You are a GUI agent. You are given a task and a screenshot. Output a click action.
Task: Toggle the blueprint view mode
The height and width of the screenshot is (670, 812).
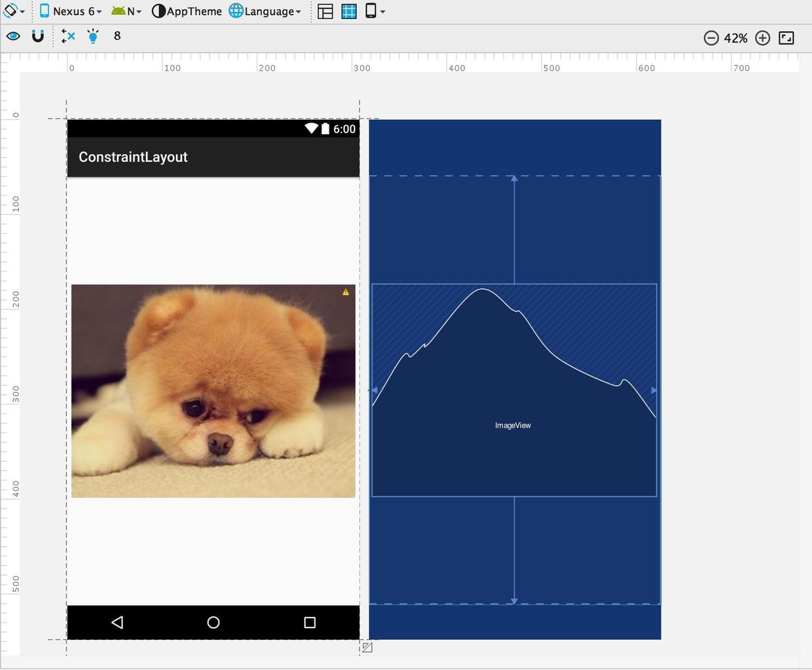click(349, 11)
